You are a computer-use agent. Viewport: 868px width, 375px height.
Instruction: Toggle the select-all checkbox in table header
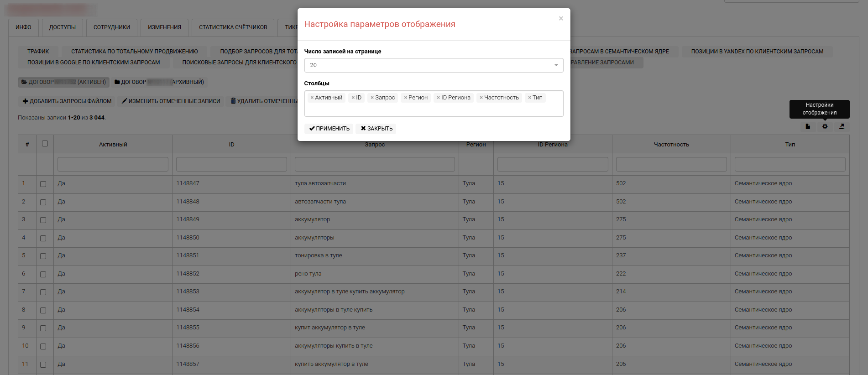tap(45, 144)
